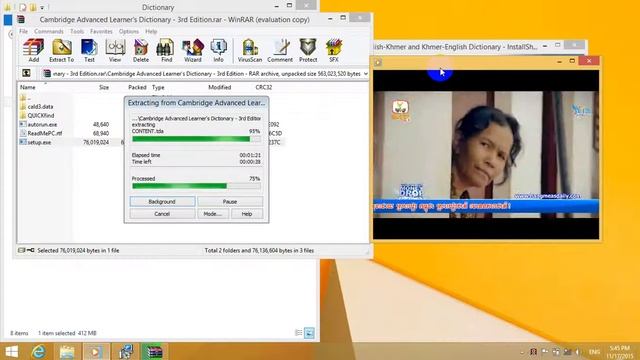Click Help button in extracting dialog
Image resolution: width=640 pixels, height=360 pixels.
point(247,214)
